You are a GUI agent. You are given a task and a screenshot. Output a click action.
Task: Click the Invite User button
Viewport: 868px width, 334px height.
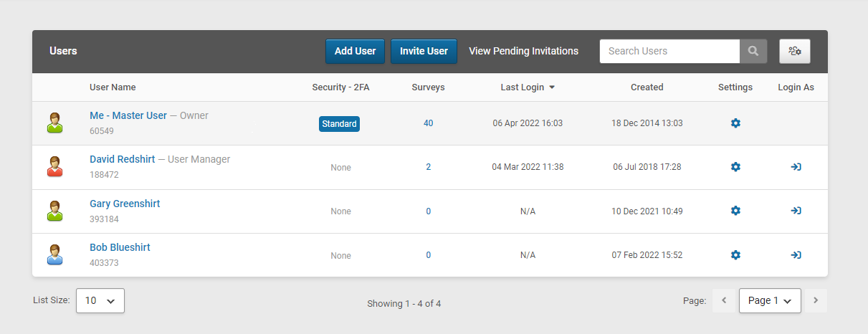[424, 51]
